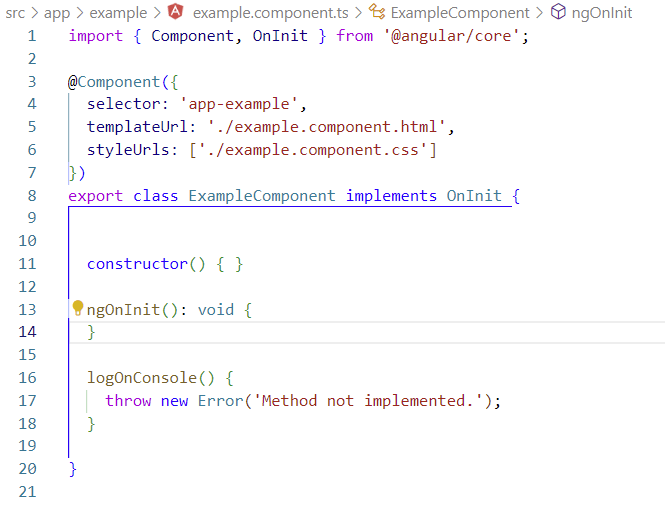Click the 'export' keyword on line 8

(96, 196)
